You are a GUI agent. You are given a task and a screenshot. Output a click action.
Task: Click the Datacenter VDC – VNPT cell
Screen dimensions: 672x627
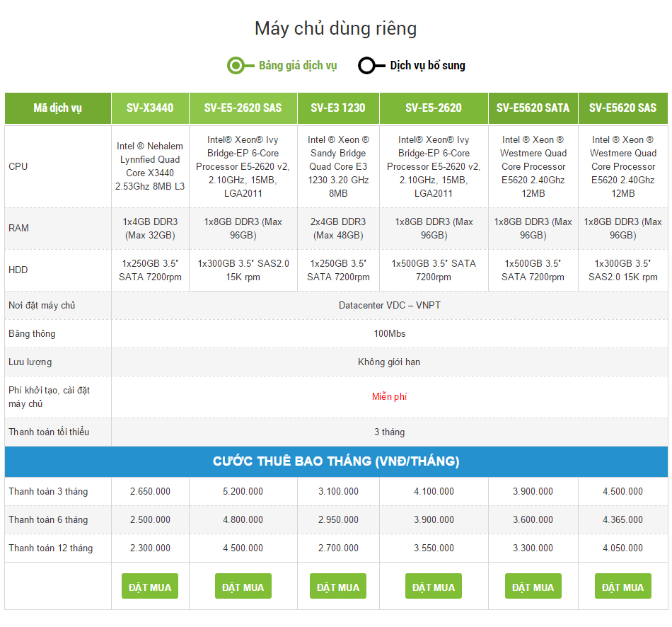point(389,305)
